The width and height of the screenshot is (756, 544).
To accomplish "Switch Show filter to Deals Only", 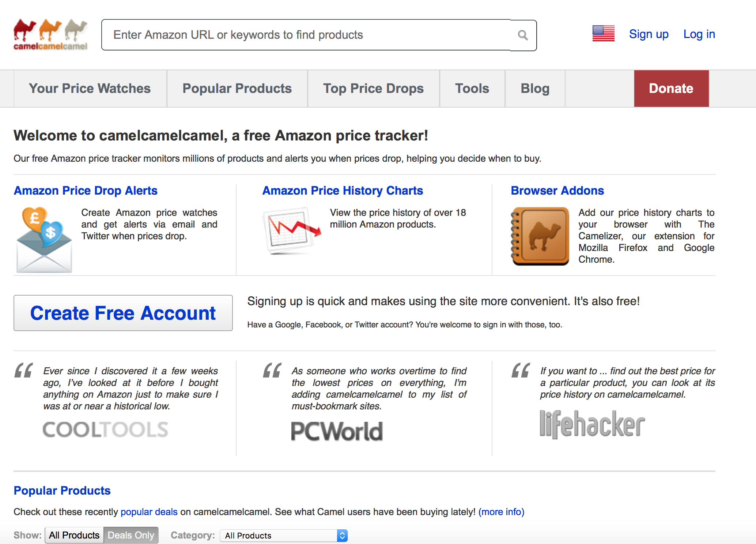I will pos(131,535).
